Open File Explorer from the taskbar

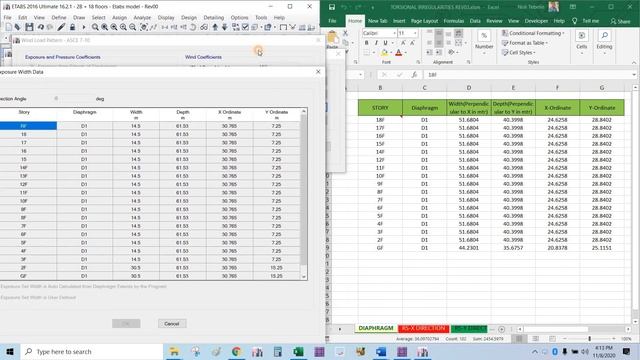(174, 351)
